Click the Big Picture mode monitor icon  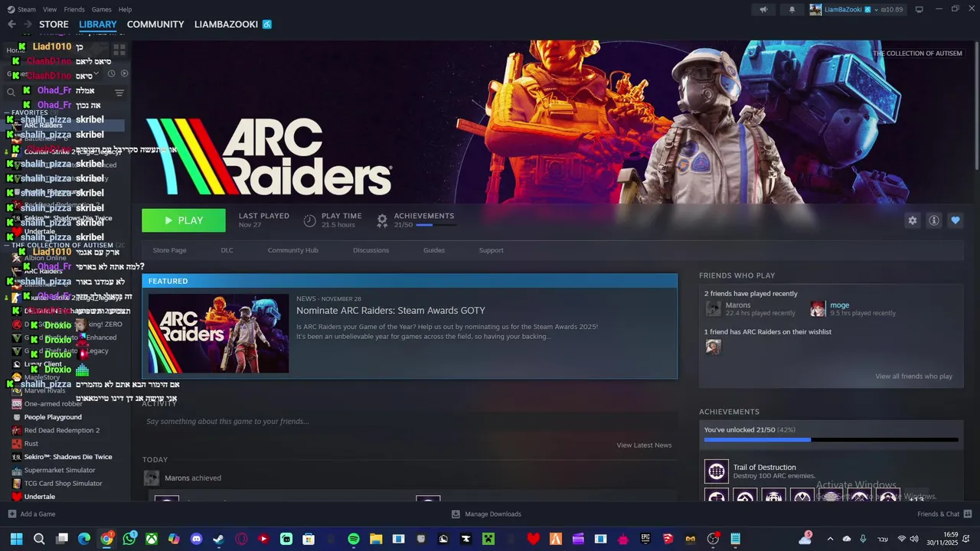point(919,9)
